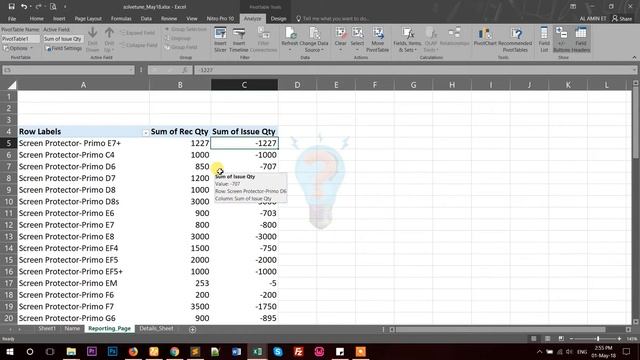Switch to the Data tab

pyautogui.click(x=146, y=19)
